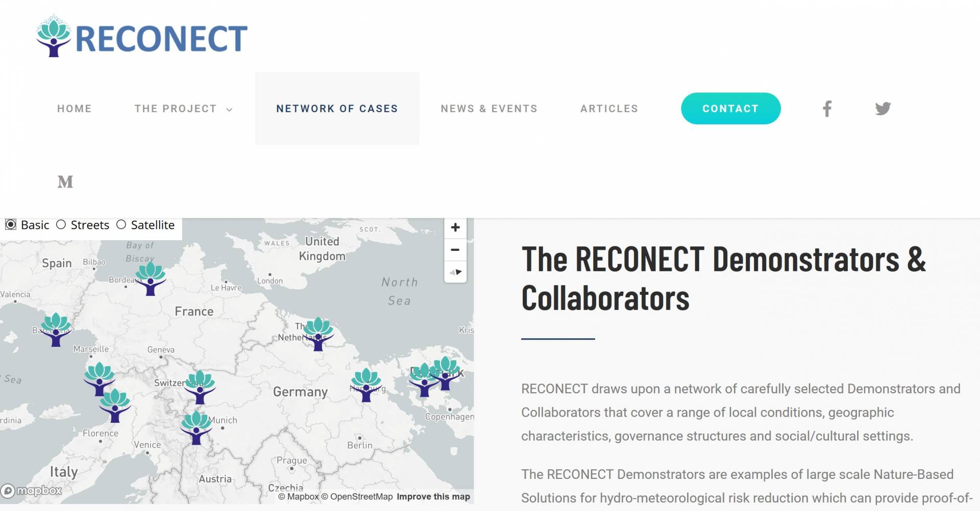Click the Le Havre label

(226, 288)
